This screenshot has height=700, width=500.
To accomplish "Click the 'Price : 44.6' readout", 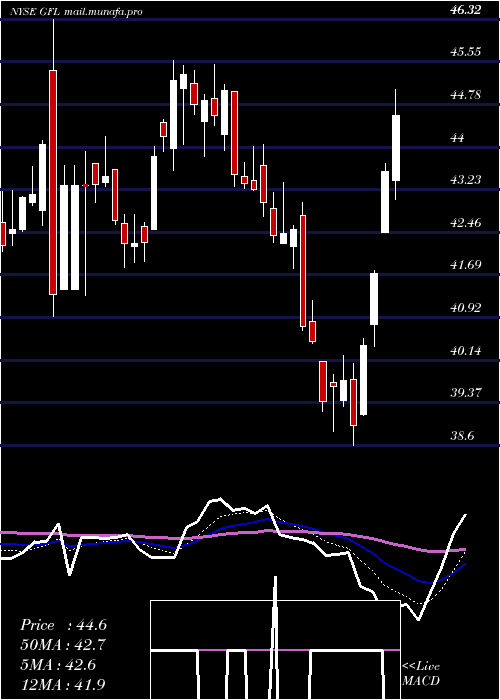I will tap(63, 625).
